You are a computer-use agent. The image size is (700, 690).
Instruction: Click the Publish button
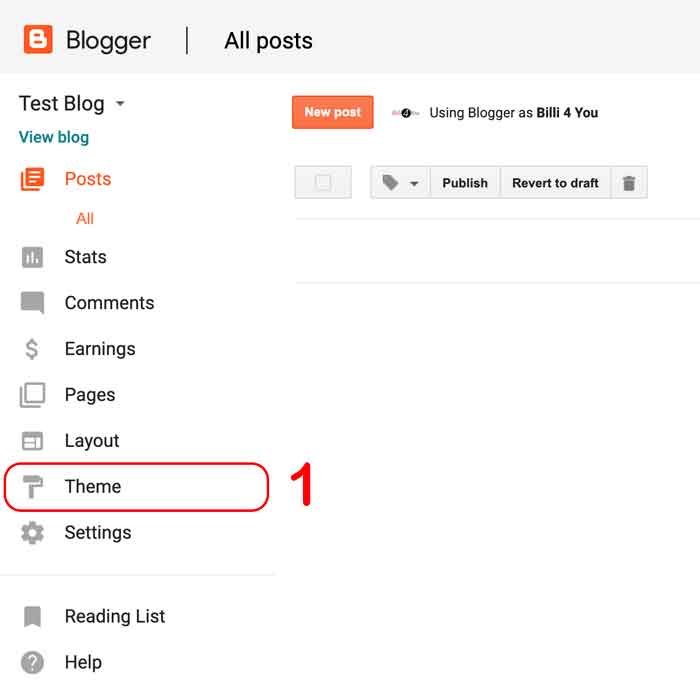point(465,183)
